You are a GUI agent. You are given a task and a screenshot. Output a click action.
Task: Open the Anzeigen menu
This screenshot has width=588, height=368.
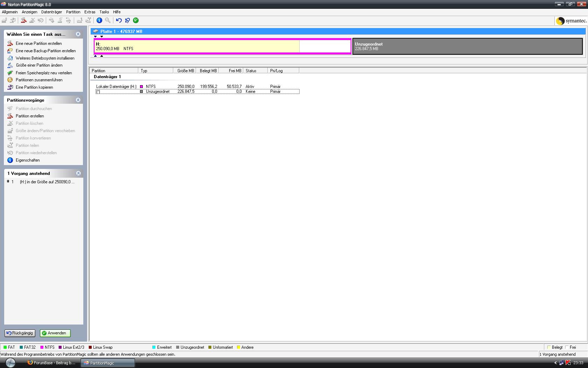pos(29,12)
